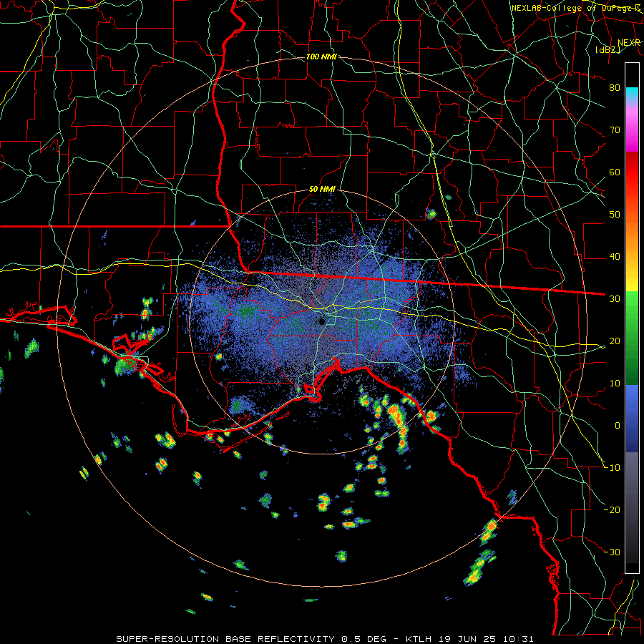
Task: Click the "50 NMI" range ring label
Action: [x=322, y=190]
